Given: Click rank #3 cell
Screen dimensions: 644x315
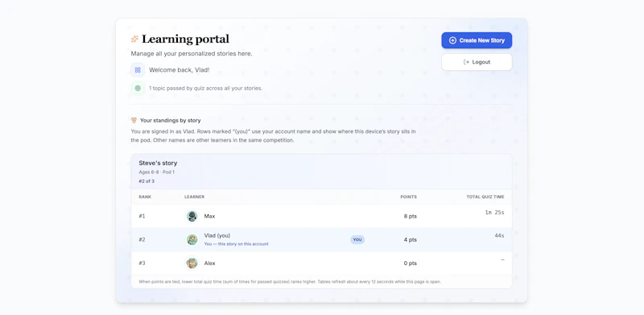Looking at the screenshot, I should [142, 263].
